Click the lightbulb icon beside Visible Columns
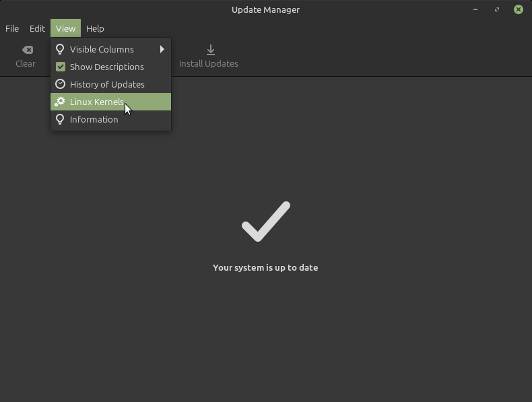The width and height of the screenshot is (532, 402). tap(60, 49)
